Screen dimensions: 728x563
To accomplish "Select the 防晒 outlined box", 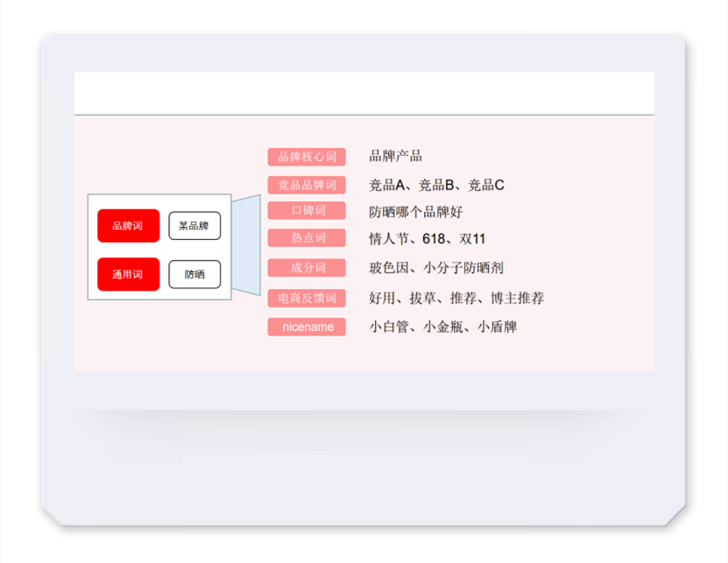I will (194, 274).
